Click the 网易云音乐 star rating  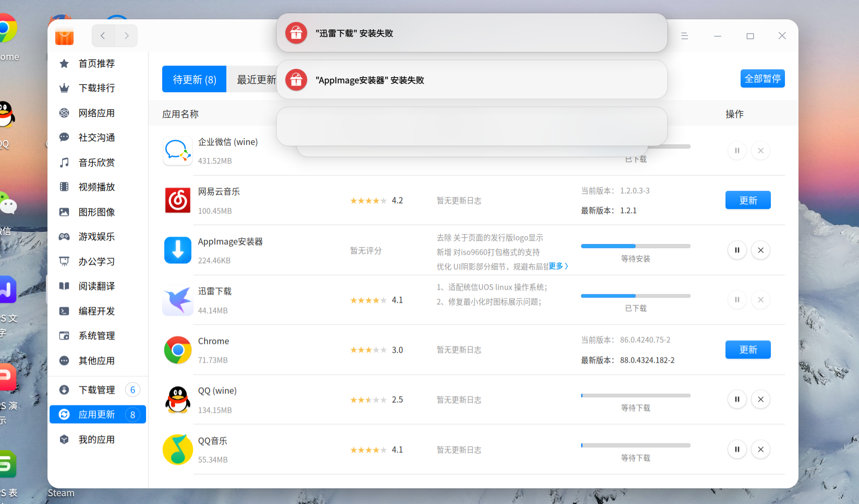coord(369,201)
